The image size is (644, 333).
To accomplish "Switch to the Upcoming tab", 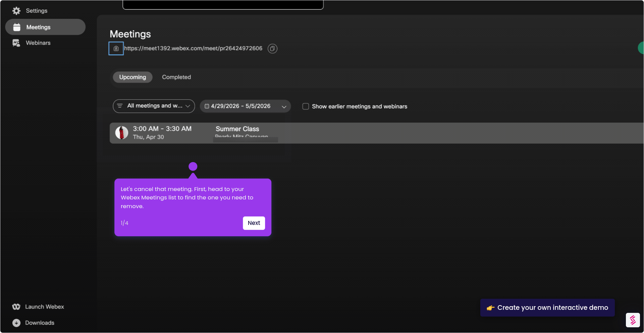I will click(x=132, y=77).
